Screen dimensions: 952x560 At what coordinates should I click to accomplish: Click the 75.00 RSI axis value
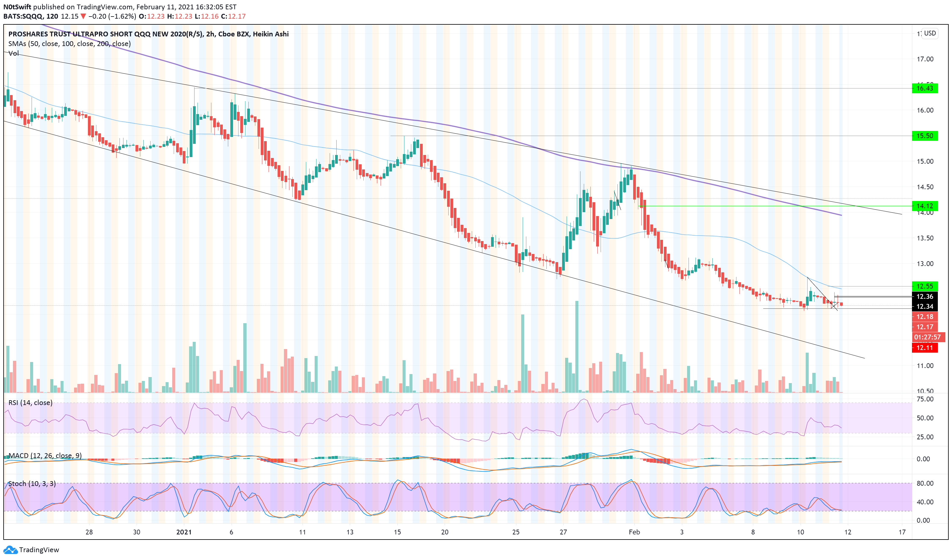click(925, 399)
